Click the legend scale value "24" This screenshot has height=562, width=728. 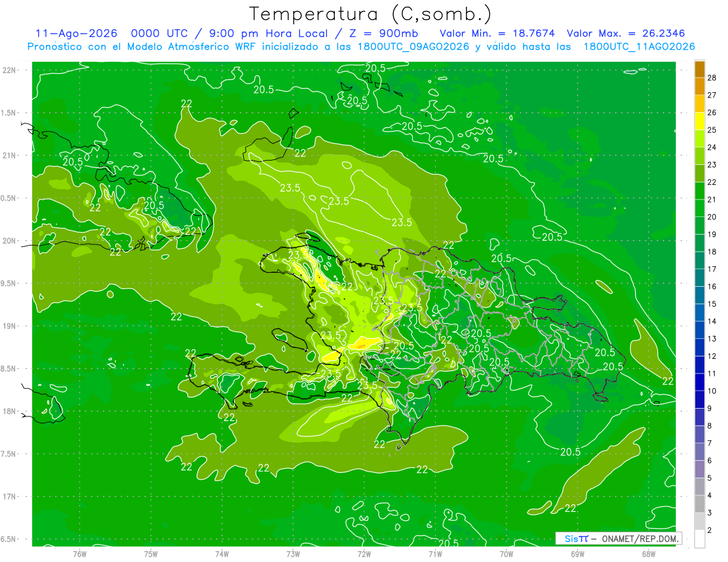[712, 147]
